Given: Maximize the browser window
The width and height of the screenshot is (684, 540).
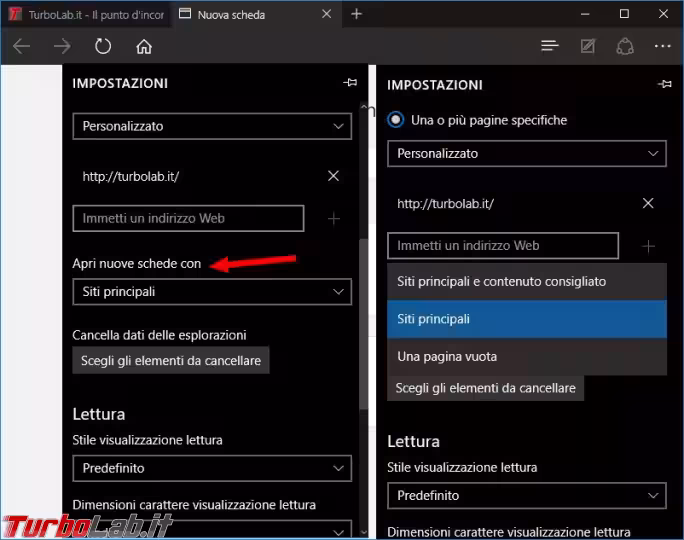Looking at the screenshot, I should [x=624, y=14].
